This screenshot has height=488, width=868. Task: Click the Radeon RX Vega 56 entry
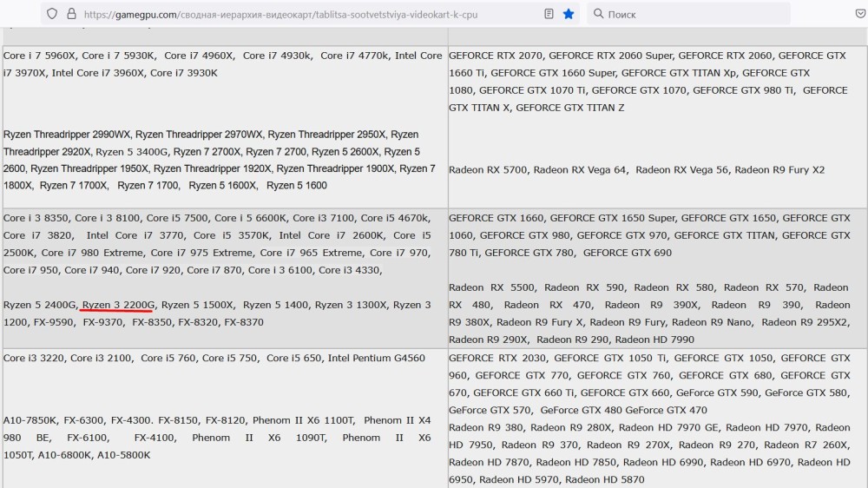[x=681, y=169]
